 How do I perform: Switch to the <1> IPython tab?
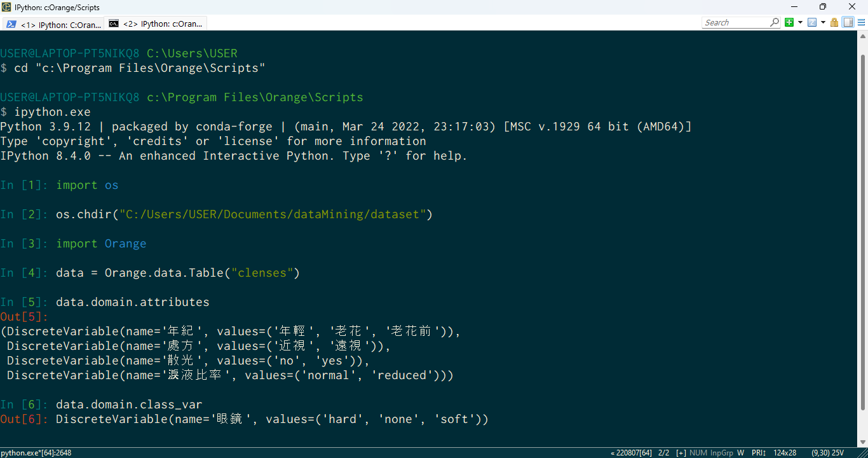(x=53, y=24)
